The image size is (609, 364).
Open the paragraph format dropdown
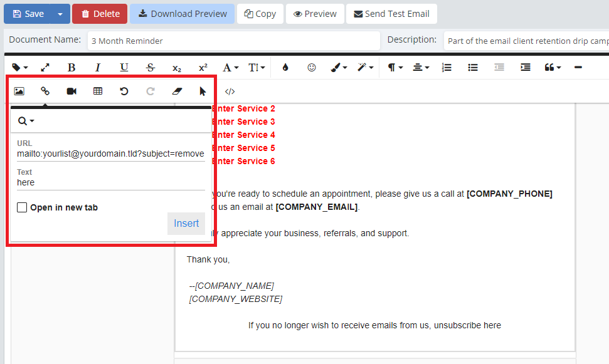(396, 68)
